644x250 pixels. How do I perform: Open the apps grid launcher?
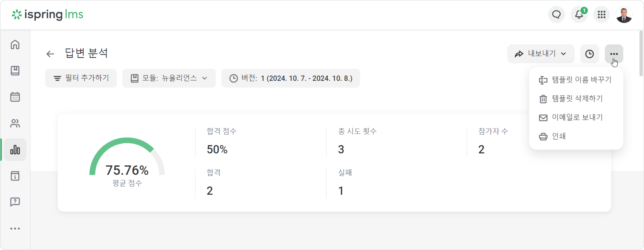(x=602, y=14)
